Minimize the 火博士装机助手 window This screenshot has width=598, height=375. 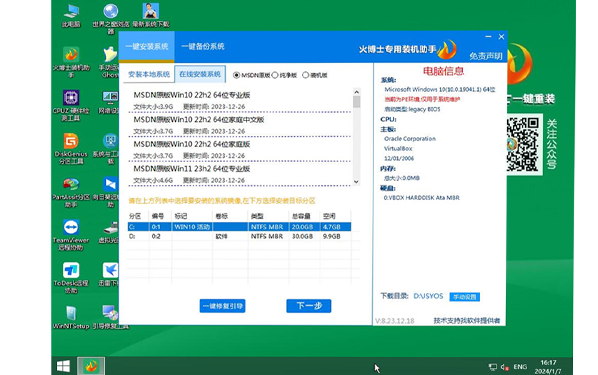(x=488, y=37)
